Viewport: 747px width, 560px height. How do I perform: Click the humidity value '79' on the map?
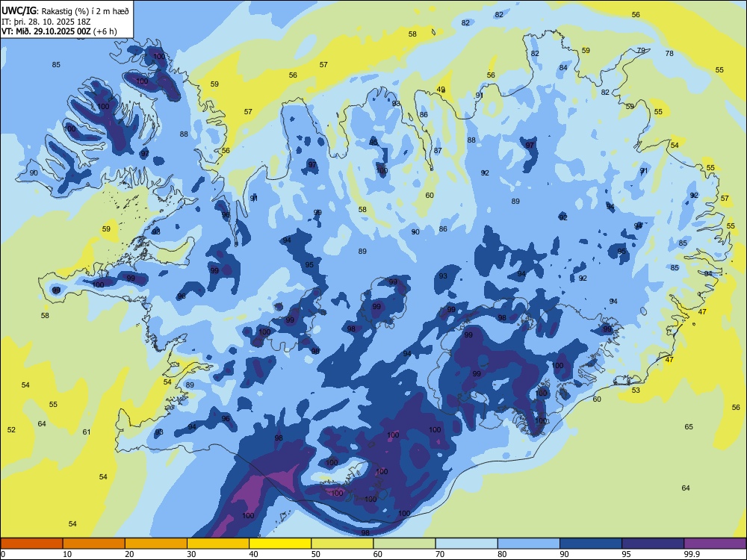tap(641, 50)
